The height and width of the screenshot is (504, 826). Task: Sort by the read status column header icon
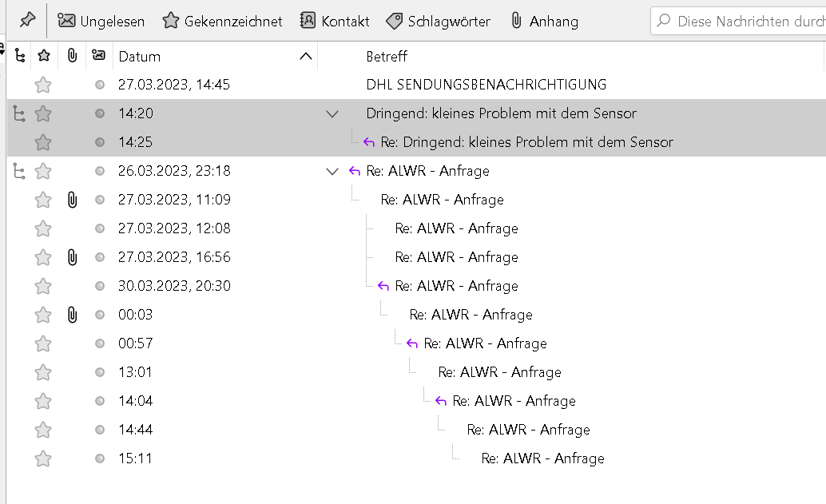99,56
